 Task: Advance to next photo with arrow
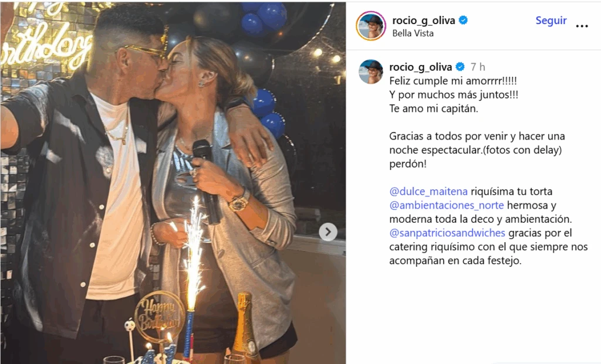coord(328,232)
